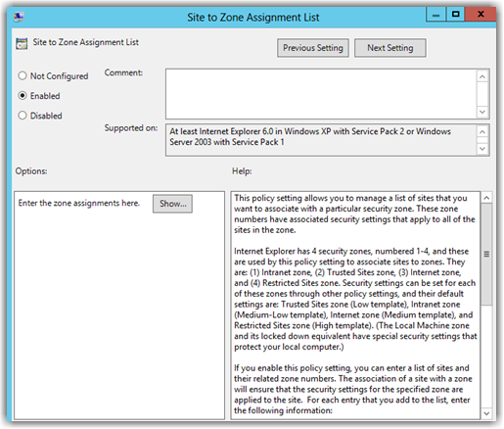Select the Not Configured radio option
This screenshot has width=504, height=429.
tap(23, 75)
